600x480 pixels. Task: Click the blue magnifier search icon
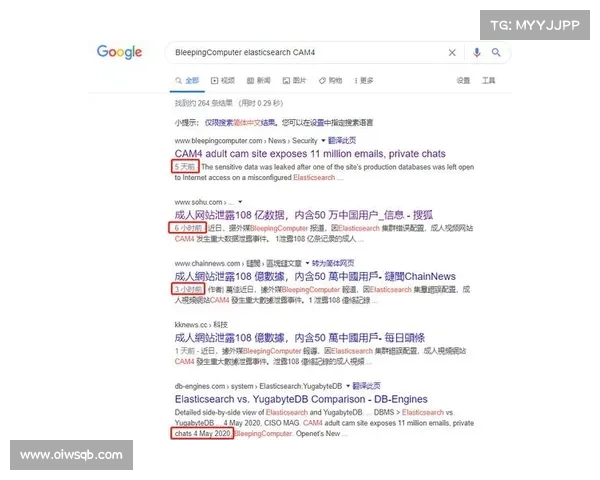coord(496,52)
